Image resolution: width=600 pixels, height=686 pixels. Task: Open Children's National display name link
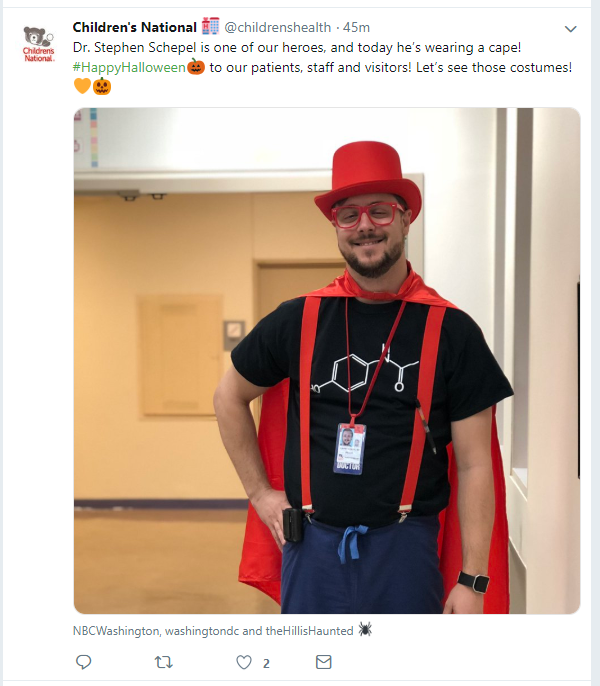pyautogui.click(x=134, y=27)
